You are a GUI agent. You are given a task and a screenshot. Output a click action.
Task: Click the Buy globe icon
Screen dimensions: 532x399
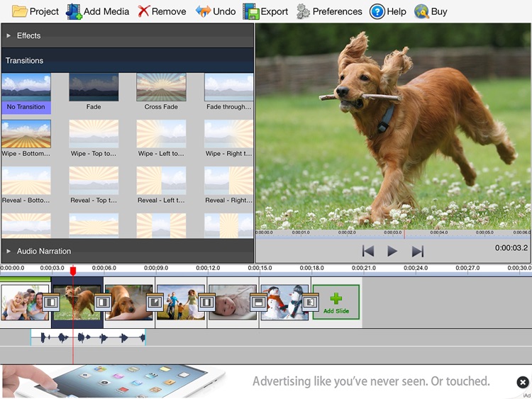pos(421,11)
